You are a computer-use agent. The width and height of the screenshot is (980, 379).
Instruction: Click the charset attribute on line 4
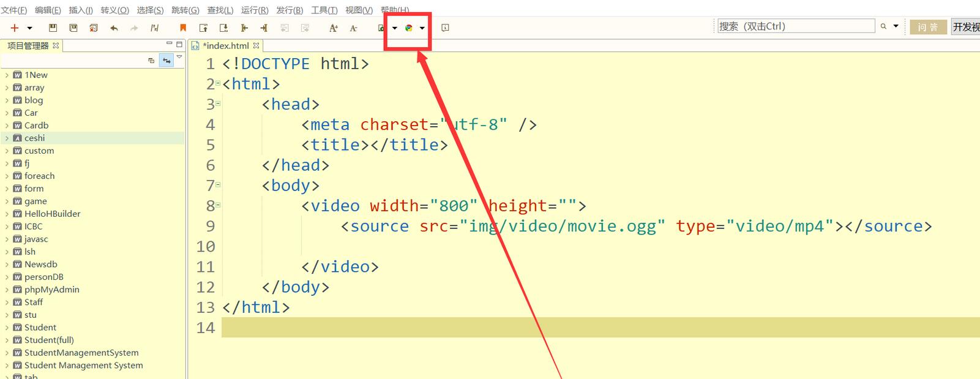click(394, 124)
